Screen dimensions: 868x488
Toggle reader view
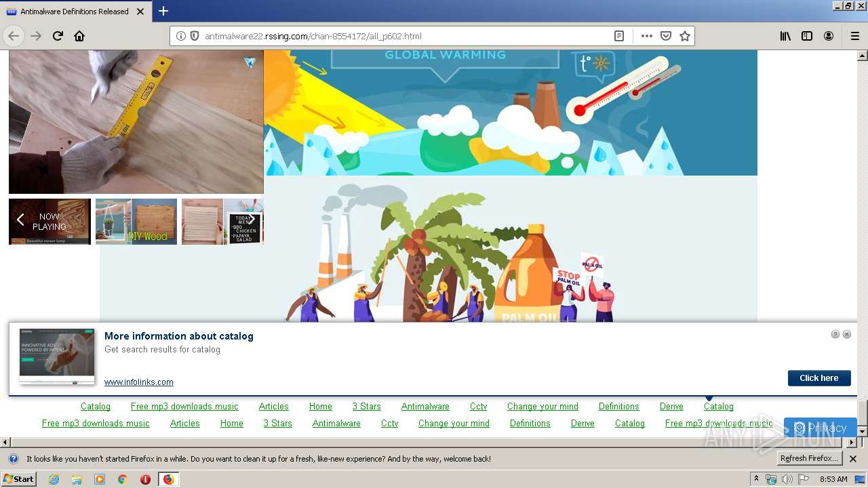coord(619,36)
